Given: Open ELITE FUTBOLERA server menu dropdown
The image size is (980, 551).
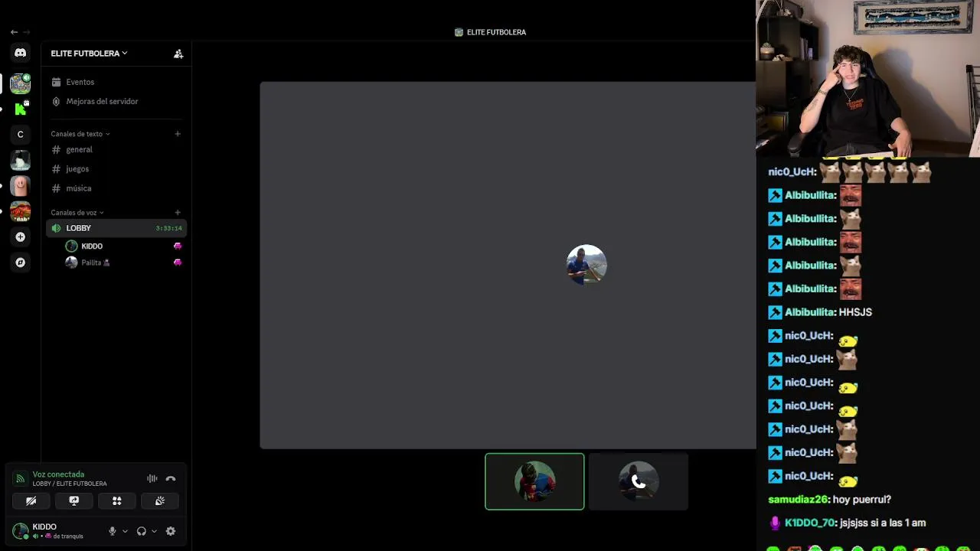Looking at the screenshot, I should (x=89, y=54).
